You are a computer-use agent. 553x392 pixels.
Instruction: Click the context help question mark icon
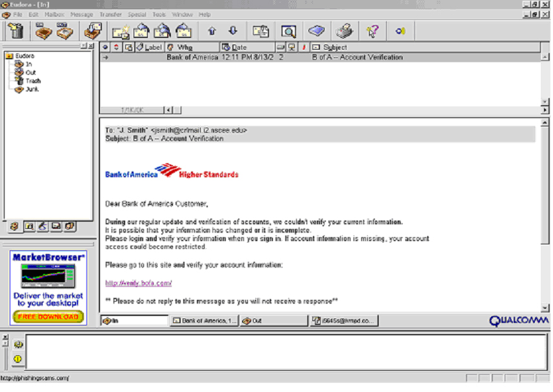(372, 31)
